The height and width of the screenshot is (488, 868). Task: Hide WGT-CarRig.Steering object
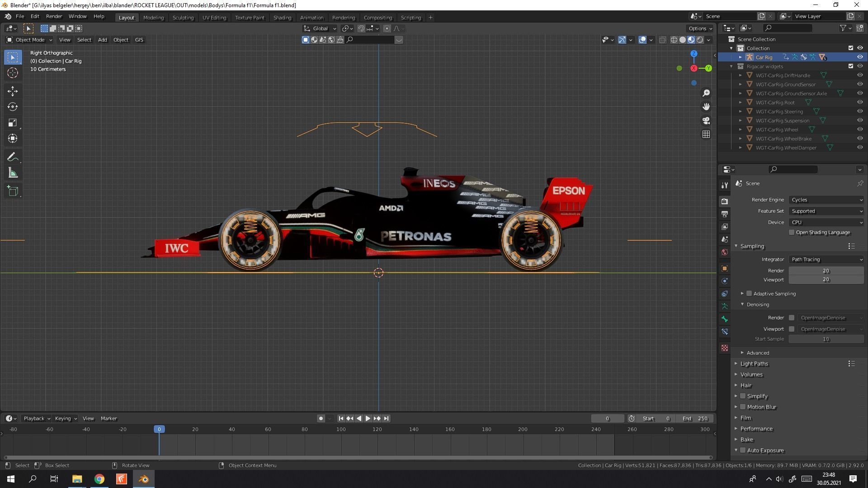coord(860,111)
